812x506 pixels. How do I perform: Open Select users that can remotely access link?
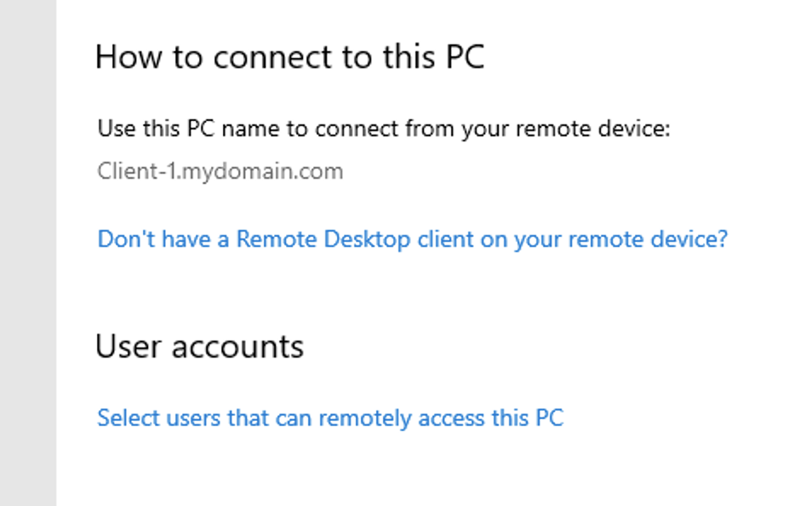coord(330,418)
